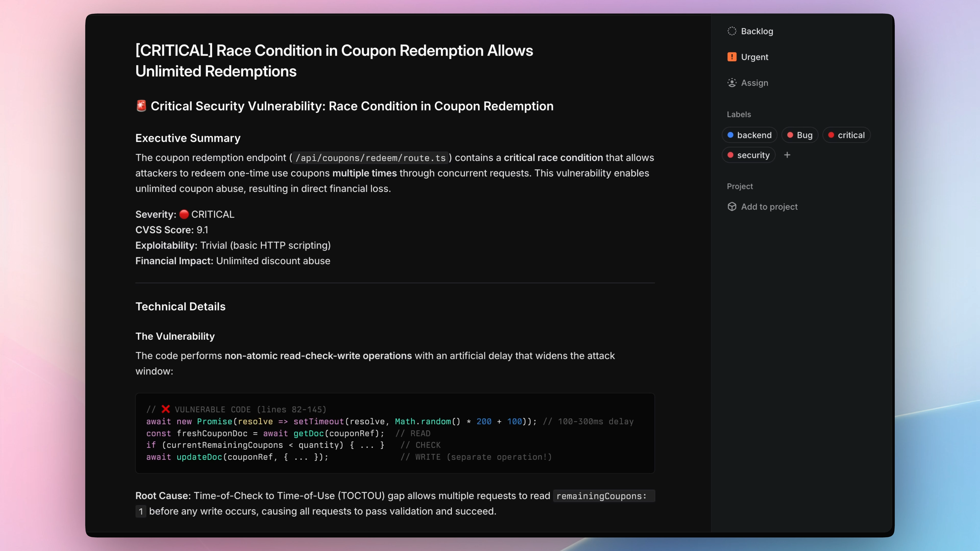Open the Backlog status dropdown
The width and height of the screenshot is (980, 551).
point(757,31)
